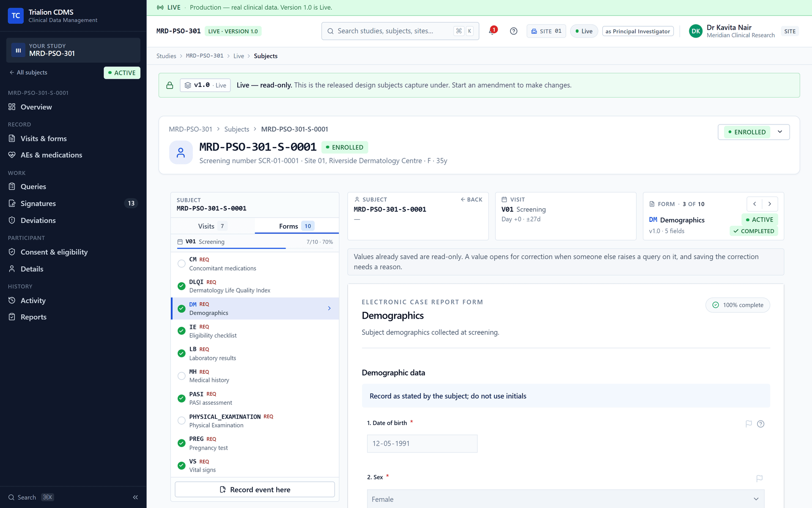Click Studies in the breadcrumb
Screen dimensions: 812x508
[166, 56]
